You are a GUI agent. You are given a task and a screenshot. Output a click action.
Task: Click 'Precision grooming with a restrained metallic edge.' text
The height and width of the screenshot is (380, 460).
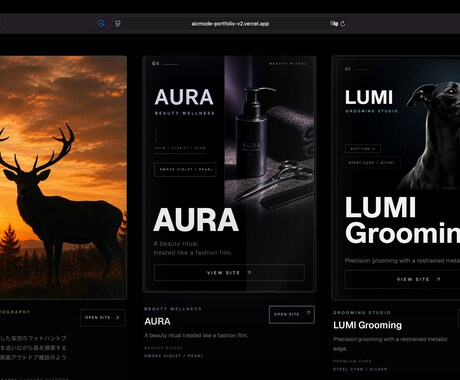tap(390, 344)
